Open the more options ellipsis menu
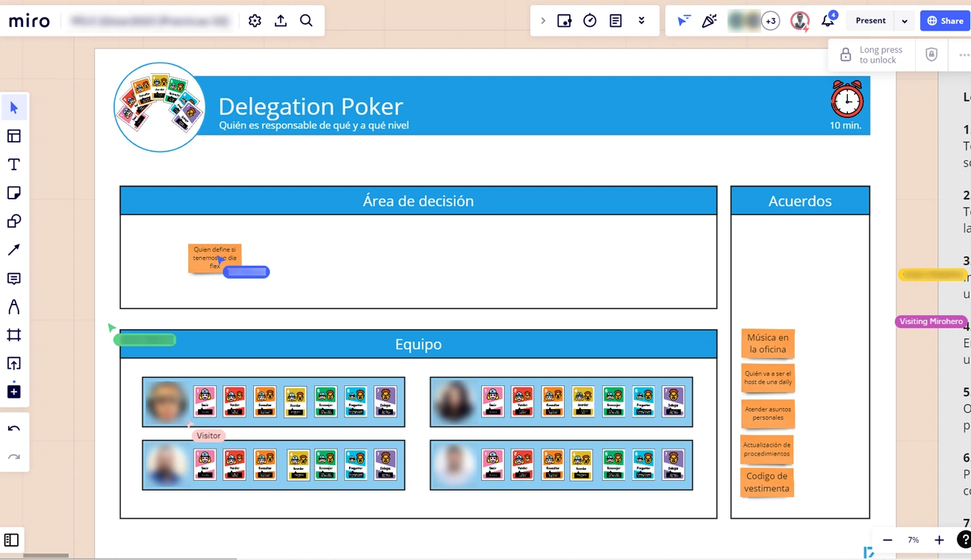 pos(964,55)
